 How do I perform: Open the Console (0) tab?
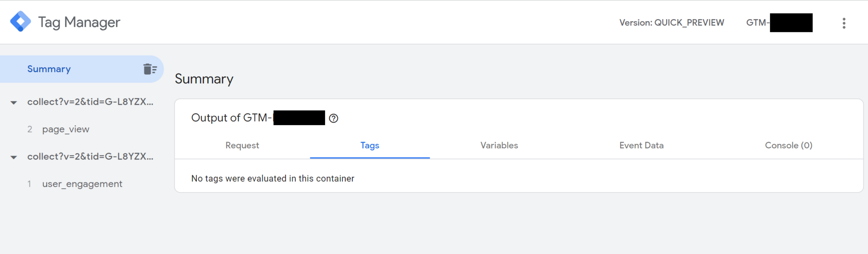pos(788,145)
